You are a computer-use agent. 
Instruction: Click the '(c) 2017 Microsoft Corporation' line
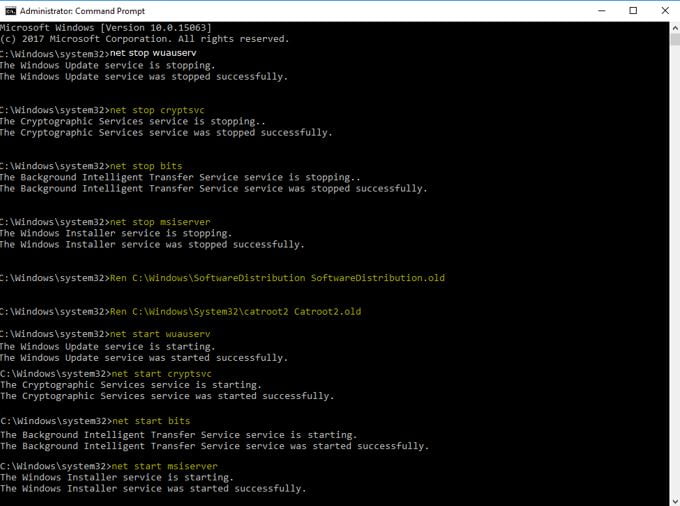(144, 39)
